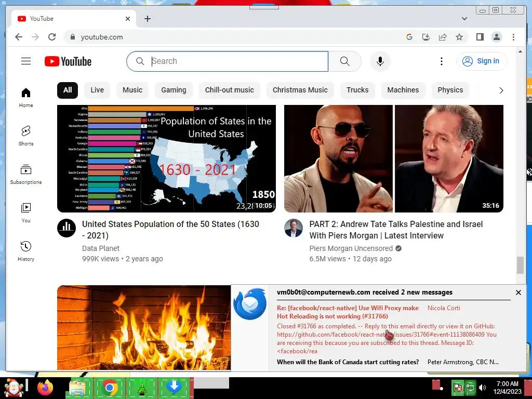Open the Chrome three-dot menu
The height and width of the screenshot is (399, 532).
click(513, 37)
